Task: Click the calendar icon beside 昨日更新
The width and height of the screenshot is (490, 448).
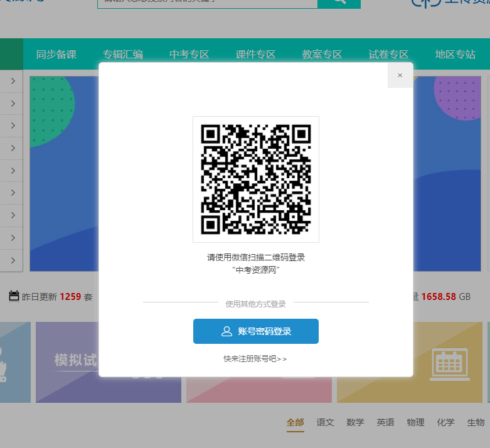Action: pyautogui.click(x=14, y=296)
